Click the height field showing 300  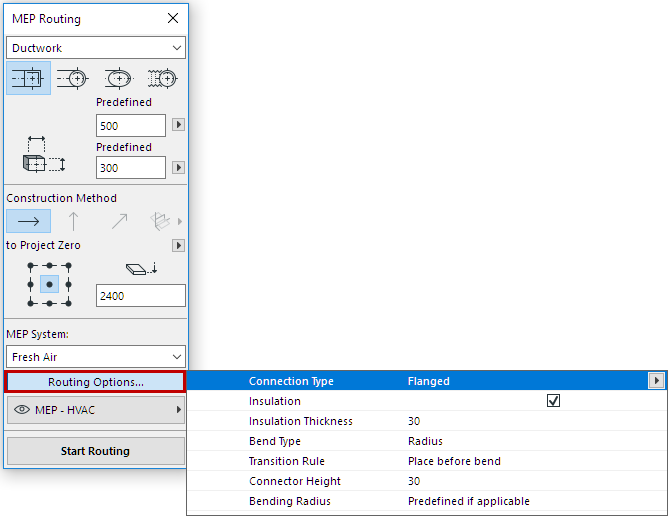point(131,167)
